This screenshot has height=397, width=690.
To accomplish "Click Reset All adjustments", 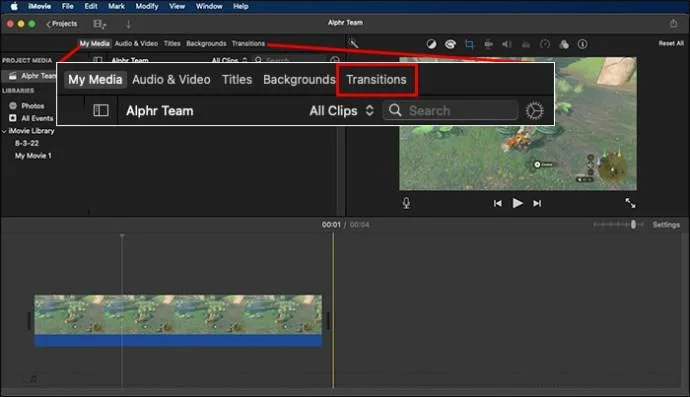I will (x=671, y=43).
